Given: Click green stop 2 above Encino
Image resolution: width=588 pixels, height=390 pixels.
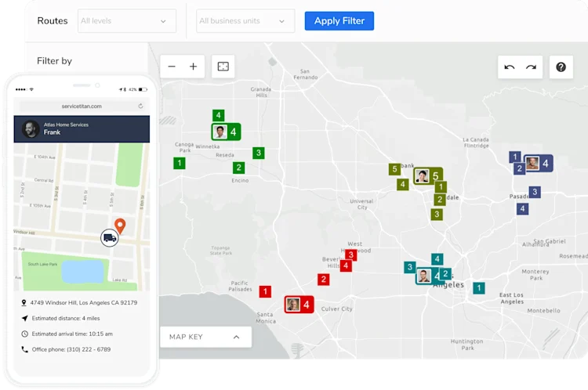Looking at the screenshot, I should tap(238, 168).
